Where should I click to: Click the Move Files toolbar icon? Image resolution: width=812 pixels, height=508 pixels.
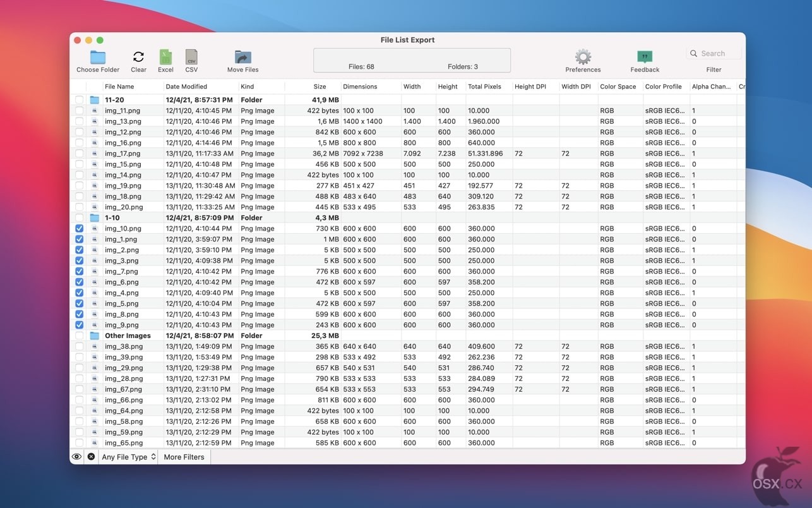tap(243, 57)
